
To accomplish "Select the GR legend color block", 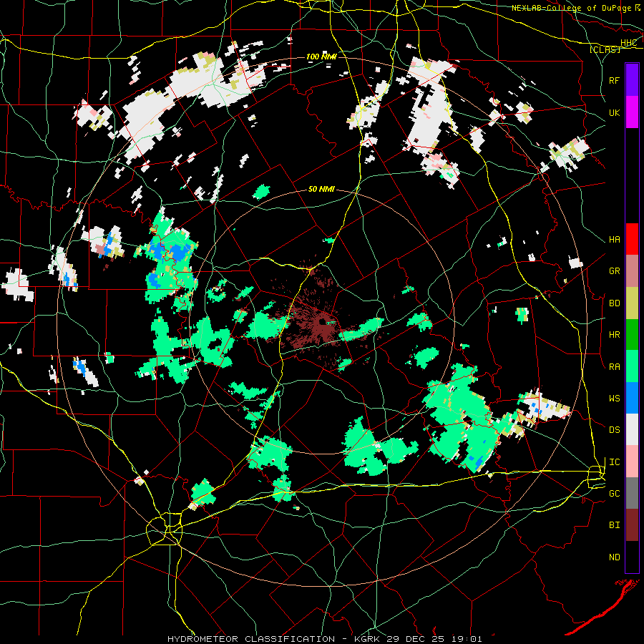I will (x=632, y=270).
